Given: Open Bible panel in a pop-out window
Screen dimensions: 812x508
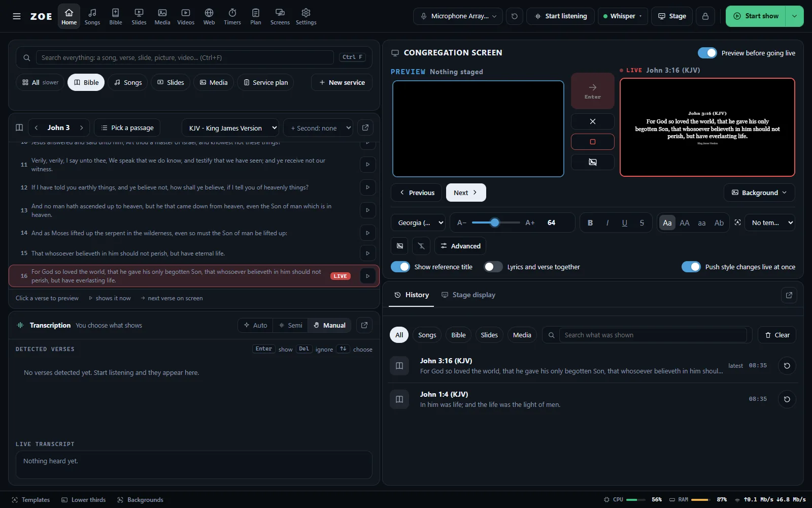Looking at the screenshot, I should [x=365, y=128].
